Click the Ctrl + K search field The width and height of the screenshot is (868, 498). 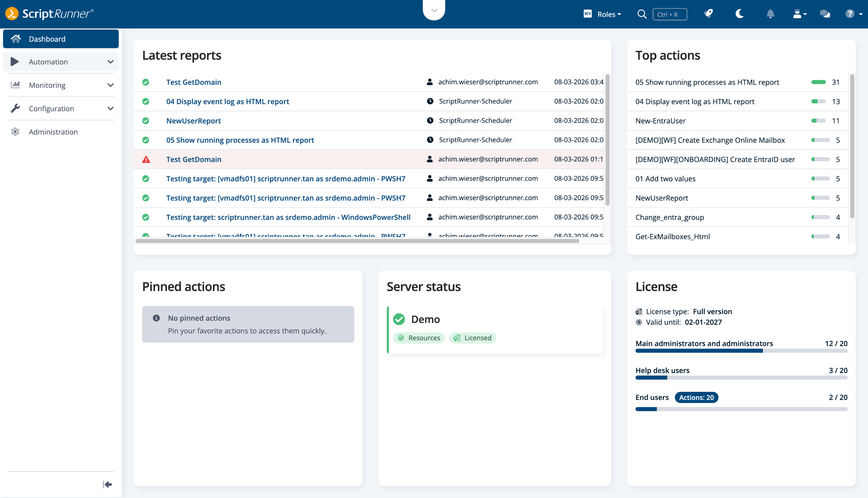[x=670, y=14]
